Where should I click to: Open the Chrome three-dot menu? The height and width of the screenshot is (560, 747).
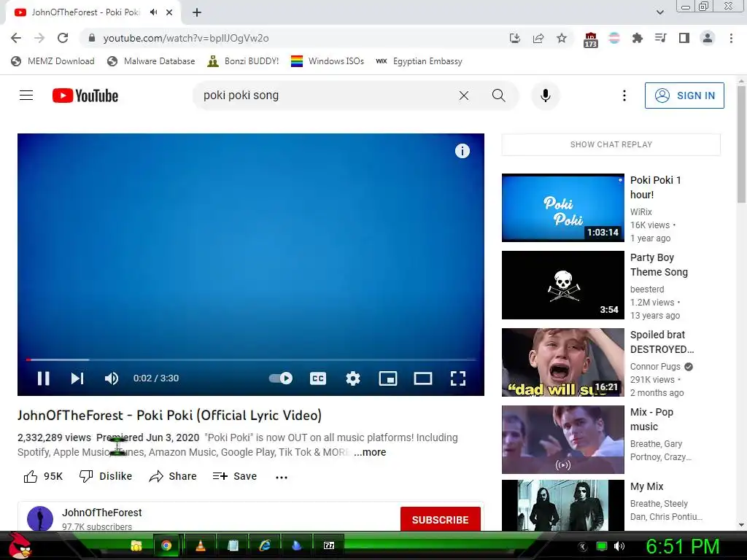tap(731, 38)
